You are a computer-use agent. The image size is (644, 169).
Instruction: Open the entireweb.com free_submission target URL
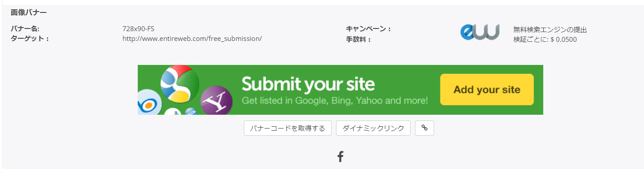[192, 38]
